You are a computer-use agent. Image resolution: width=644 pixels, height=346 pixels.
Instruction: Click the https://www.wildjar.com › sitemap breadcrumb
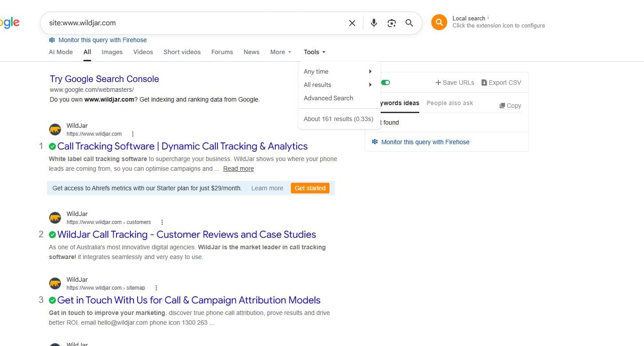pos(106,288)
